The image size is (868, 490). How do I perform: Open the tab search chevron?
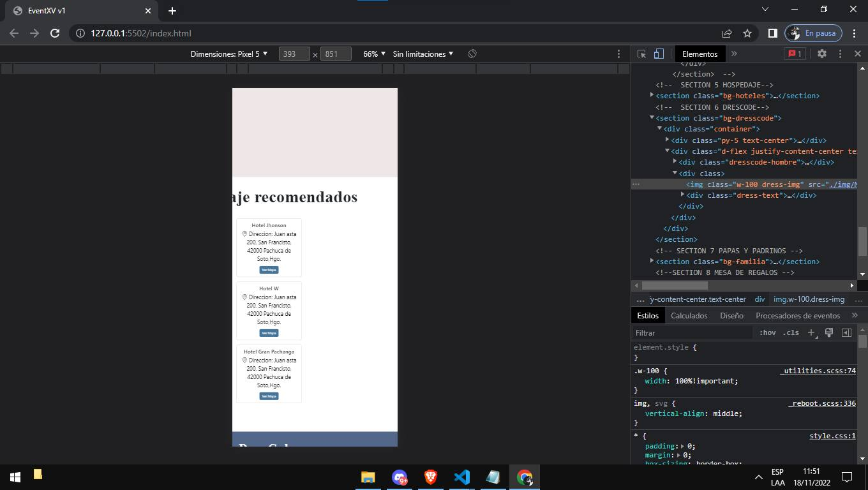[766, 9]
